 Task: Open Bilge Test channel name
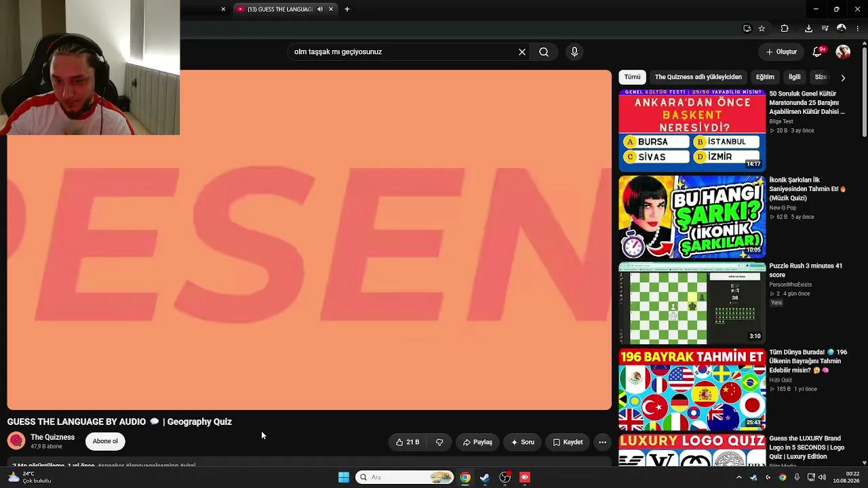pyautogui.click(x=781, y=121)
